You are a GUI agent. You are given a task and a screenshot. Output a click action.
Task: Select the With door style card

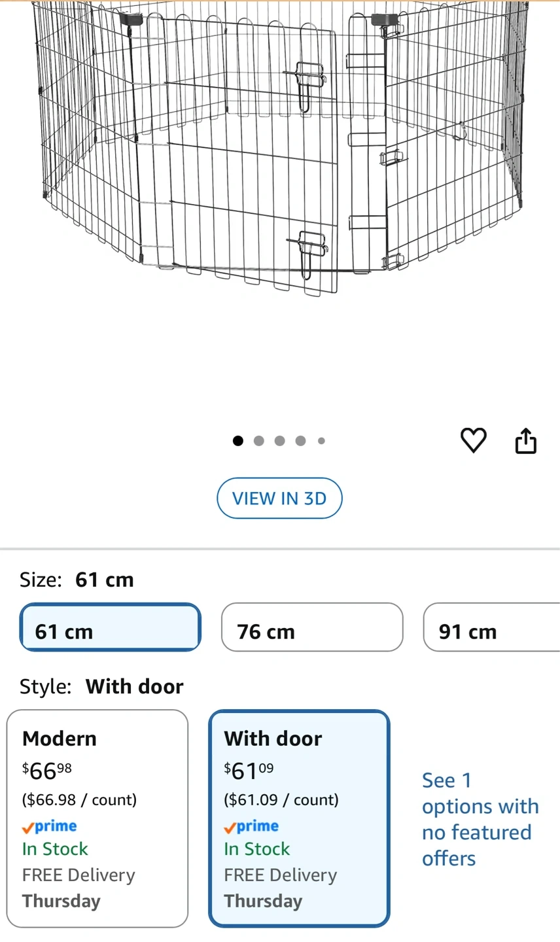click(299, 818)
